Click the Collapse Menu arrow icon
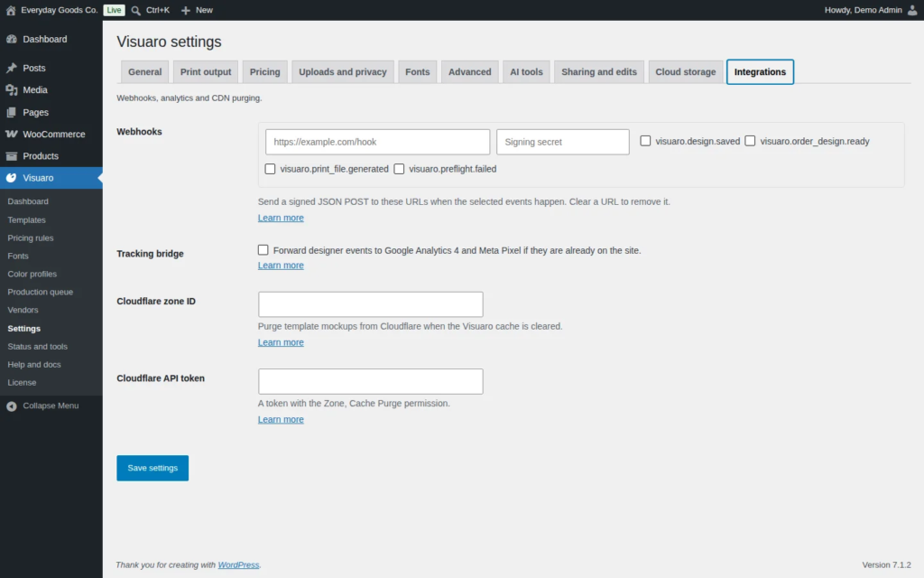 11,406
